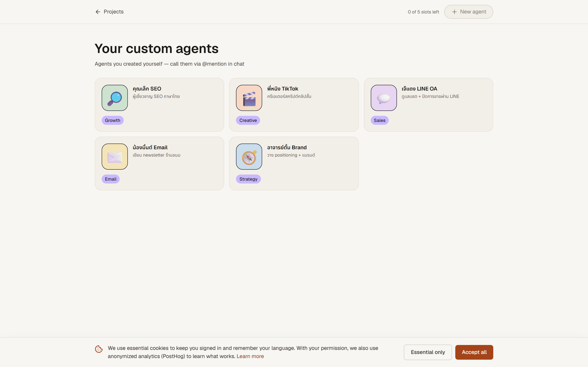This screenshot has height=367, width=588.
Task: Click the plus icon in New agent
Action: (454, 12)
